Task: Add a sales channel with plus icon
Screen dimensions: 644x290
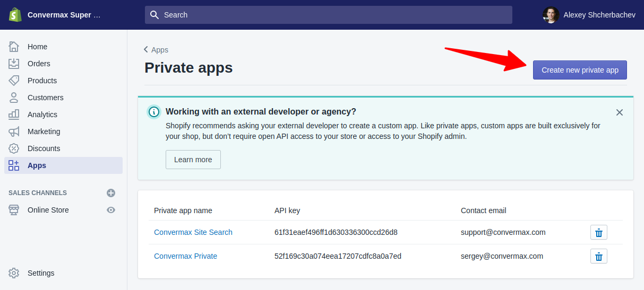Action: point(111,193)
